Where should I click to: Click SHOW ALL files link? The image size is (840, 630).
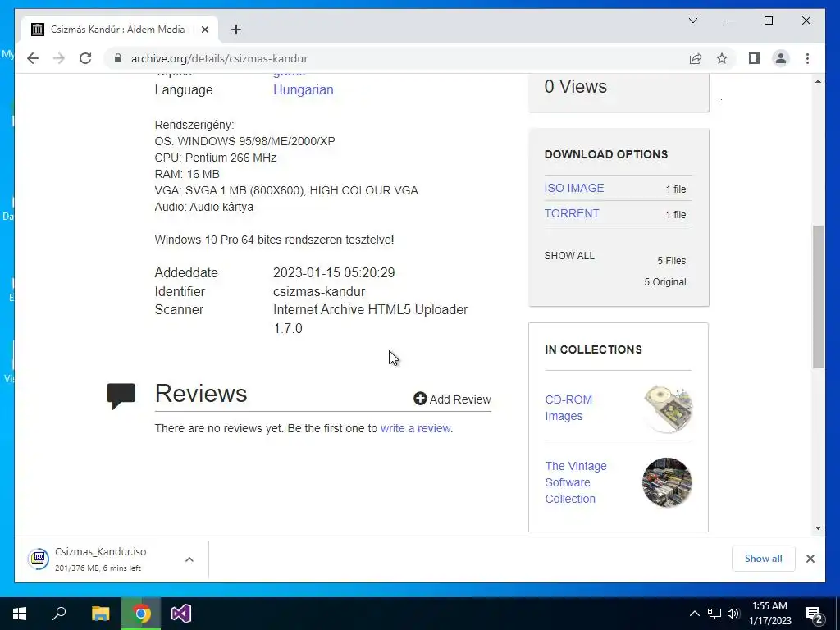click(569, 256)
